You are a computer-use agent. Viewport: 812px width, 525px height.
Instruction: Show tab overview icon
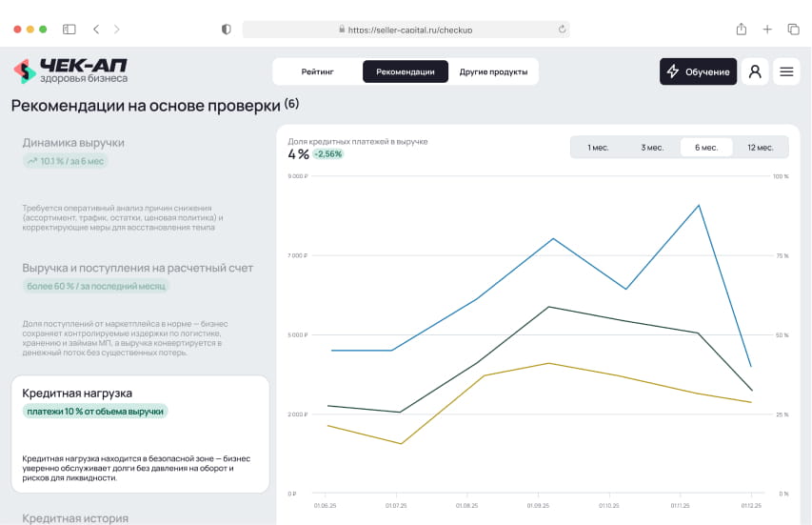coord(793,30)
